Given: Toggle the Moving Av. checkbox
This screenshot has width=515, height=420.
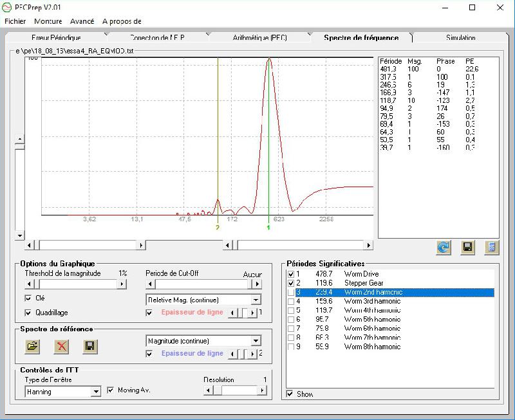Looking at the screenshot, I should 111,390.
